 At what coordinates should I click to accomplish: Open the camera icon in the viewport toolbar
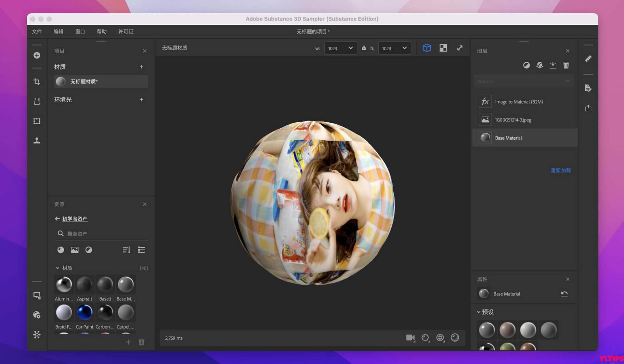pos(410,338)
